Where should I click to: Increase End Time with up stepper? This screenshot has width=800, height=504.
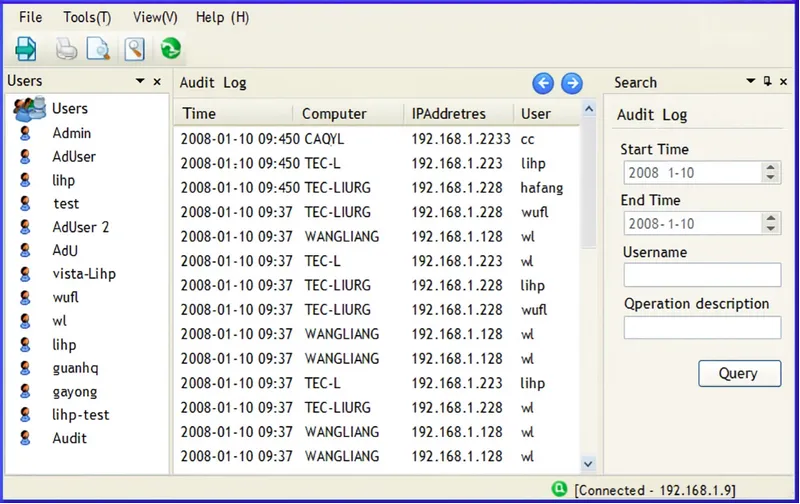pos(770,218)
